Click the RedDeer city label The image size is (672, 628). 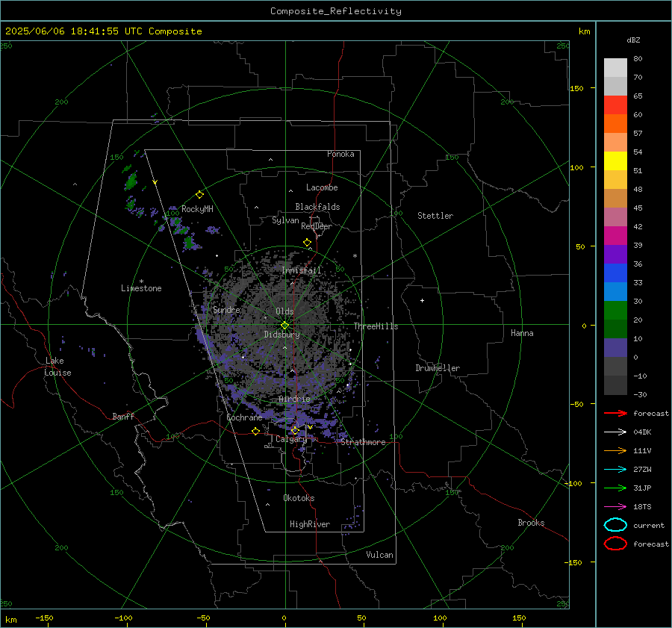click(317, 226)
